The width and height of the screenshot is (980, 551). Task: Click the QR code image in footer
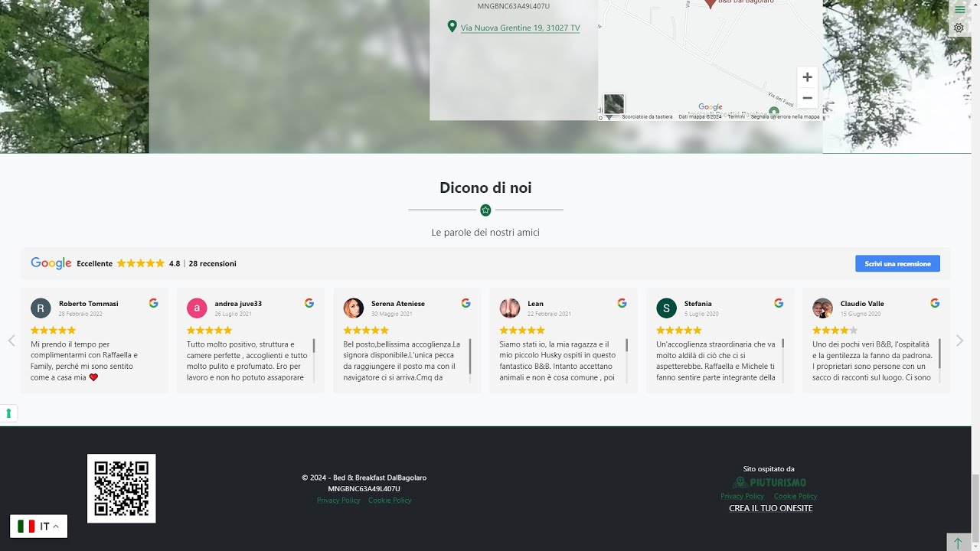122,488
